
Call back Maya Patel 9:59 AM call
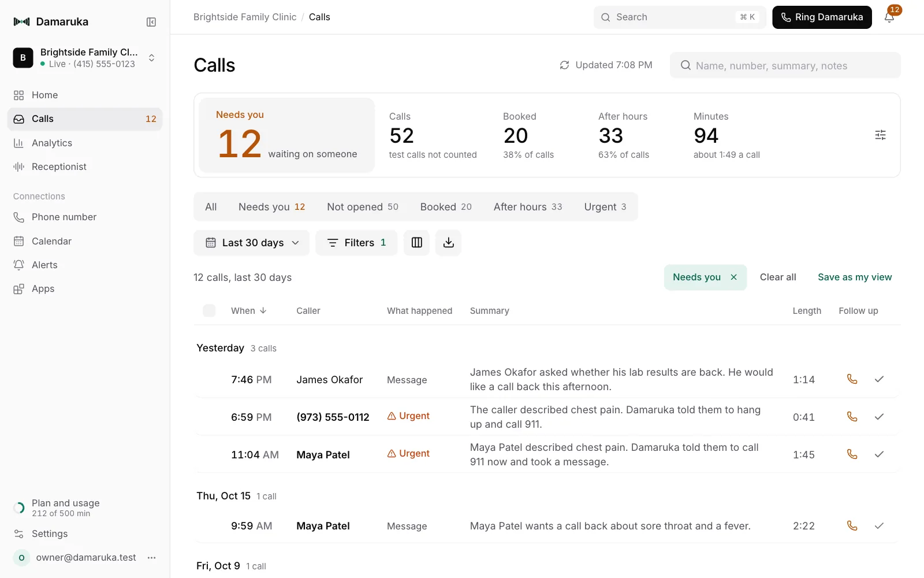point(852,526)
